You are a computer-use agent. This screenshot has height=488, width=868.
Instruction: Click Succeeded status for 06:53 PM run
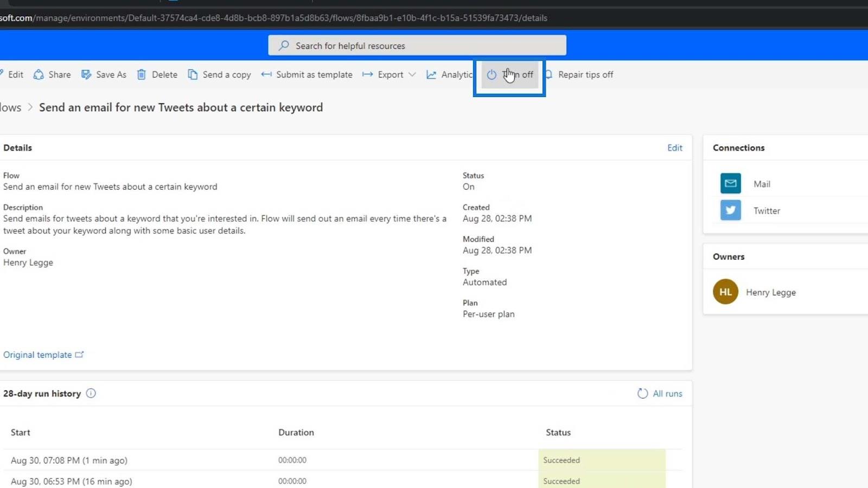click(561, 481)
